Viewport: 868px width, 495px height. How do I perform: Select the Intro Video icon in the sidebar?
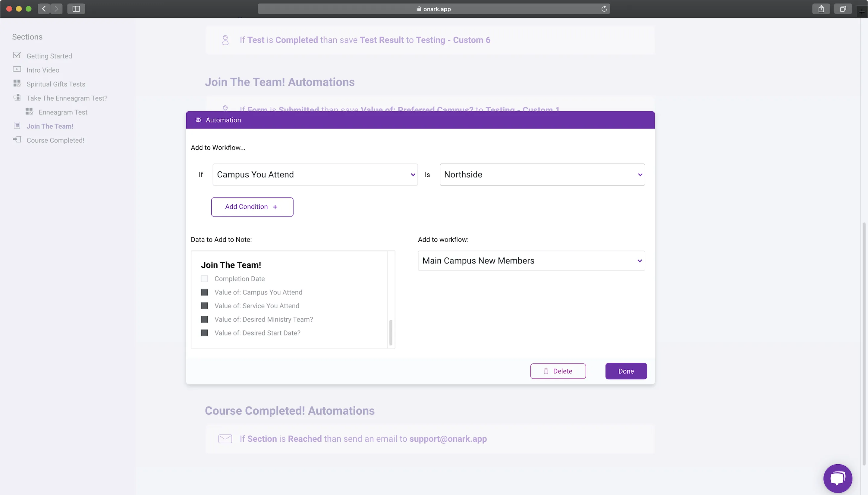17,69
